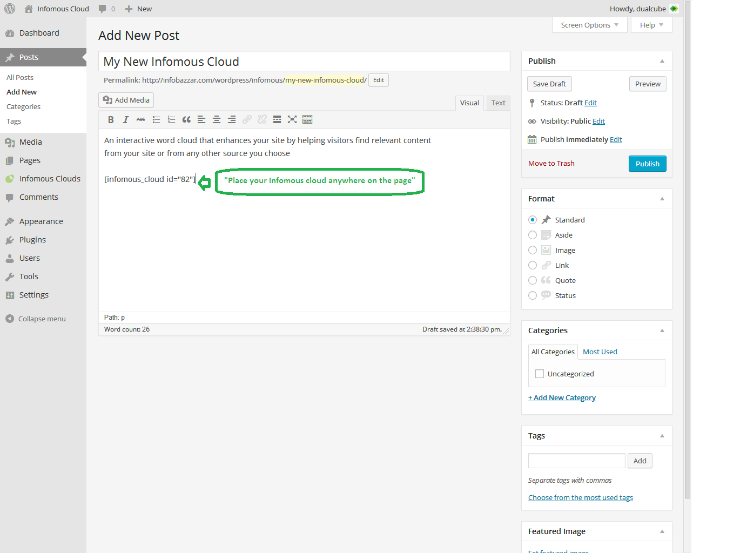The image size is (747, 560).
Task: Insert a bulleted list
Action: (x=156, y=120)
